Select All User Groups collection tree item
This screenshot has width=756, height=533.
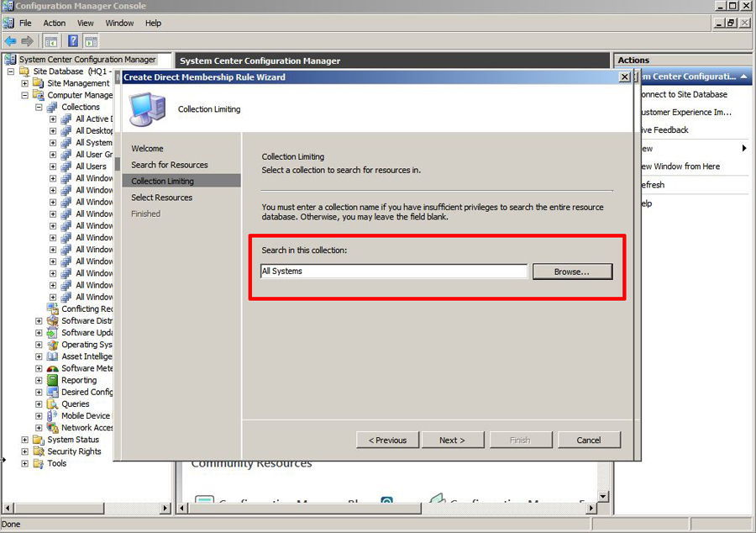pos(94,155)
